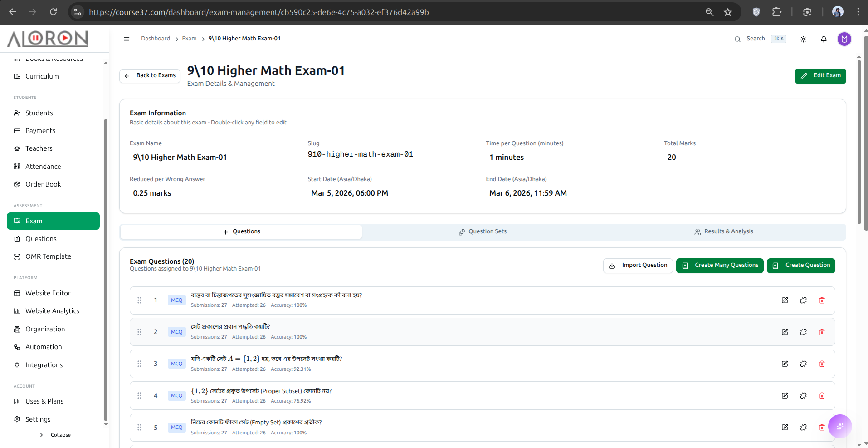Open Payments in the sidebar
868x448 pixels.
coord(54,131)
